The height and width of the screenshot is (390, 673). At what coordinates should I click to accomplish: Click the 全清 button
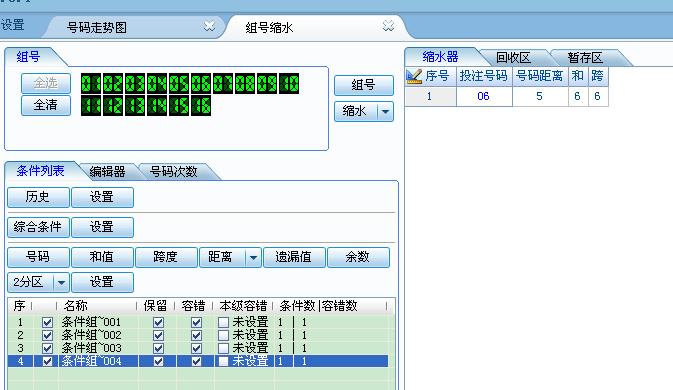tap(46, 105)
